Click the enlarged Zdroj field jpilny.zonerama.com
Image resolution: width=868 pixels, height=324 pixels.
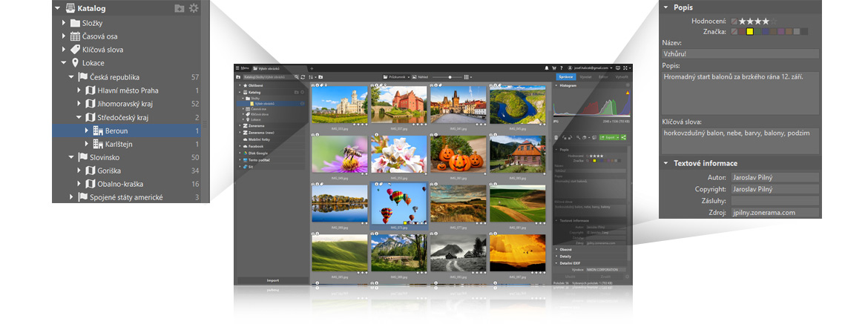(775, 212)
